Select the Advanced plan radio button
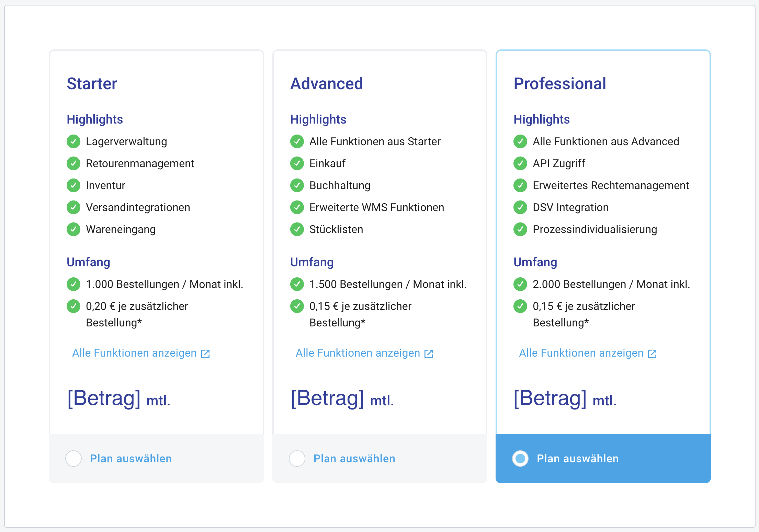 pos(297,459)
